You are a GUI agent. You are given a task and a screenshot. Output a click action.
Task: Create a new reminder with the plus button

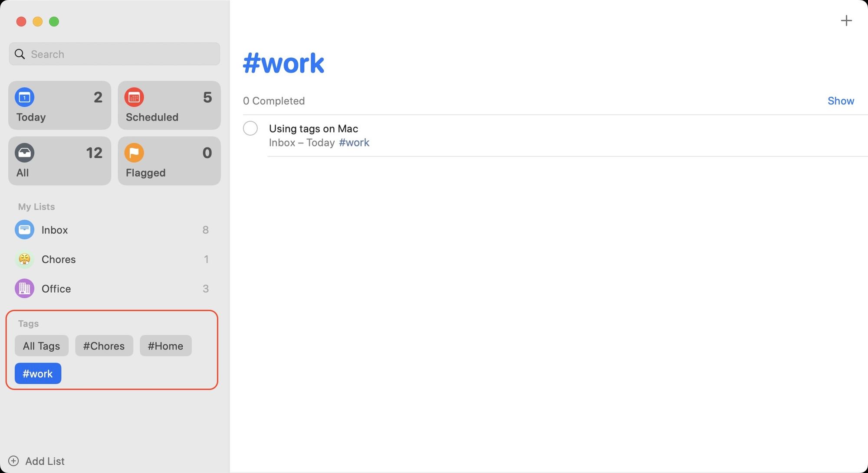coord(846,20)
